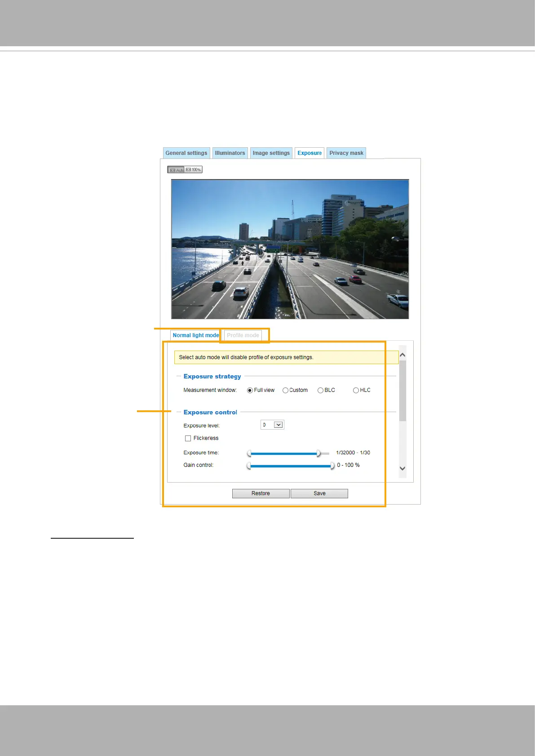The height and width of the screenshot is (756, 535).
Task: Switch to the Profile mode tab
Action: (243, 335)
